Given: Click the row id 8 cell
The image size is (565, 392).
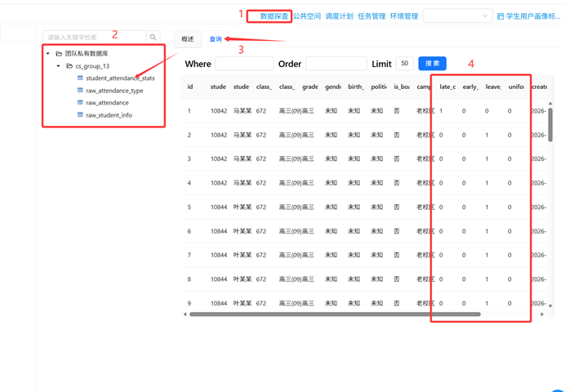Looking at the screenshot, I should click(x=189, y=278).
